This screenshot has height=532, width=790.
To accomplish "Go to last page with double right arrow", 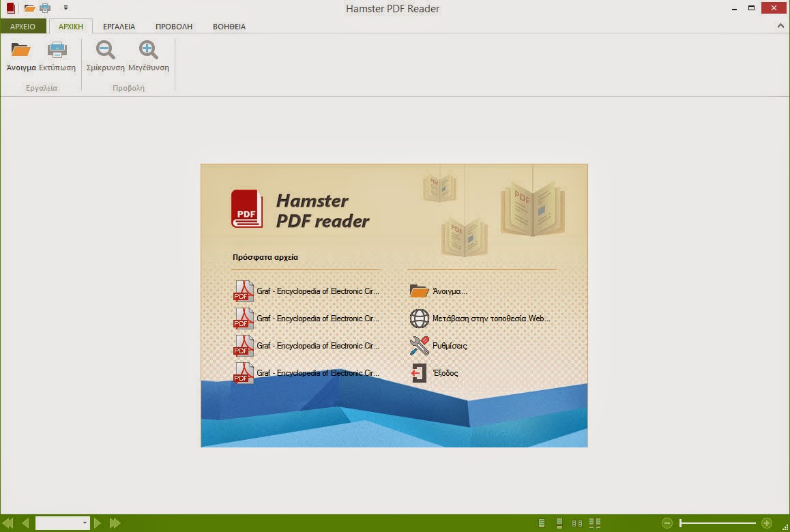I will pyautogui.click(x=115, y=523).
